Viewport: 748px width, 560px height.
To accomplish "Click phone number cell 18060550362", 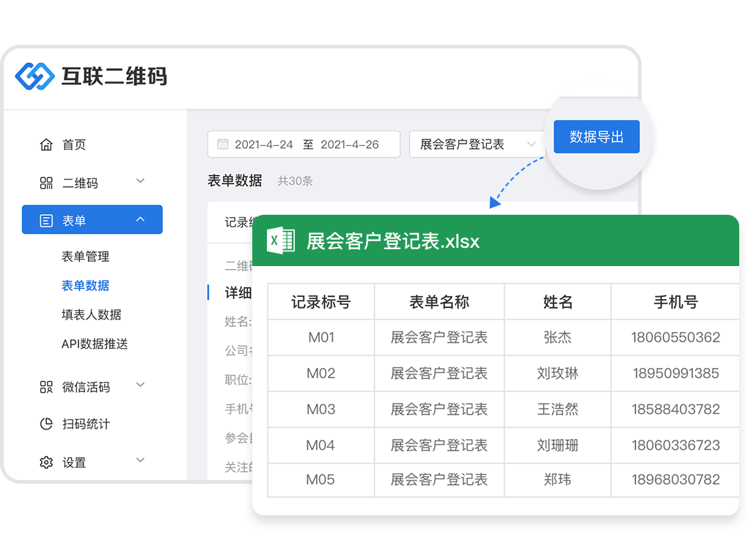I will coord(675,338).
